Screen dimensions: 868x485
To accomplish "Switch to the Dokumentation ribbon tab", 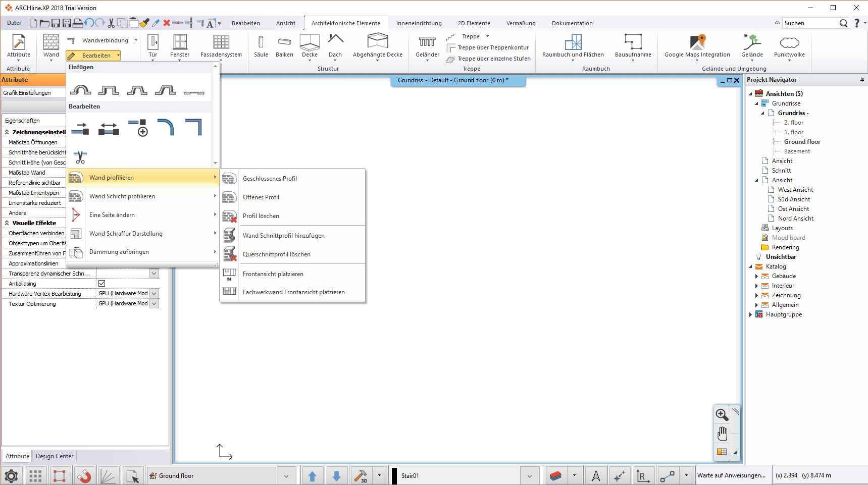I will (x=572, y=23).
